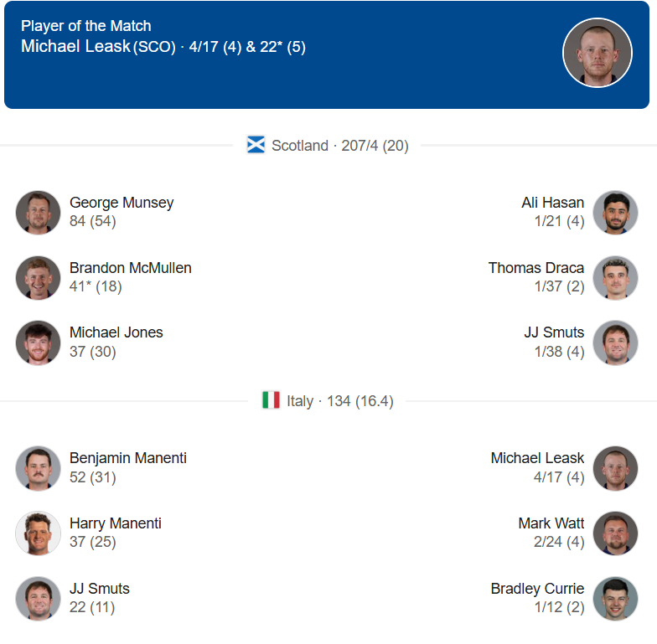Select Benjamin Manenti's avatar
The image size is (657, 644).
38,468
